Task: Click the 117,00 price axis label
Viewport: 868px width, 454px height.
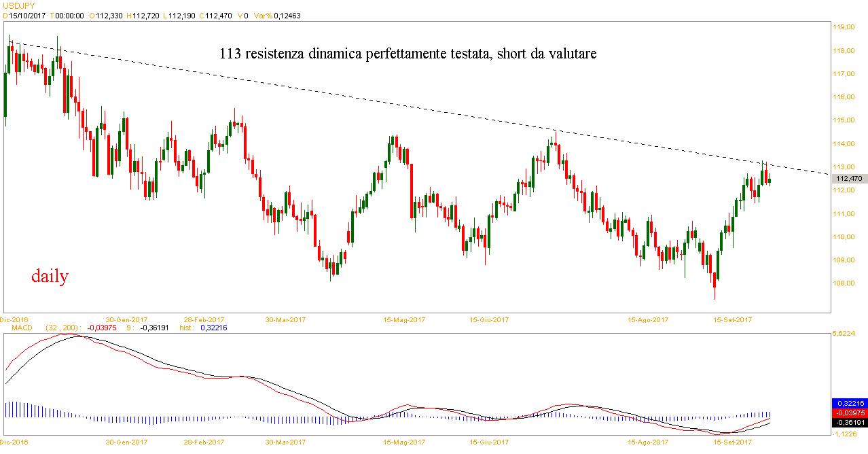Action: [844, 73]
